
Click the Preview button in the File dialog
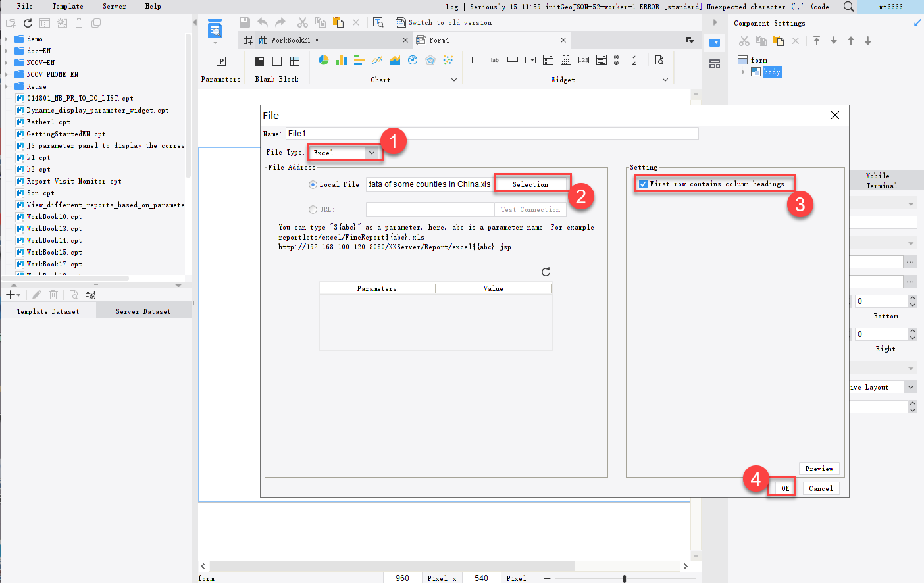tap(819, 469)
